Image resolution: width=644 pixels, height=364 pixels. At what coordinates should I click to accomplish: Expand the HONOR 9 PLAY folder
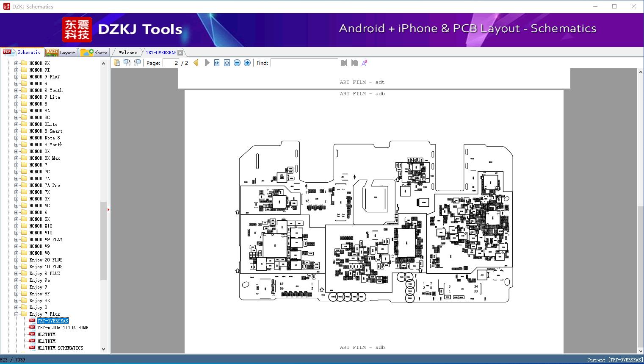click(17, 77)
